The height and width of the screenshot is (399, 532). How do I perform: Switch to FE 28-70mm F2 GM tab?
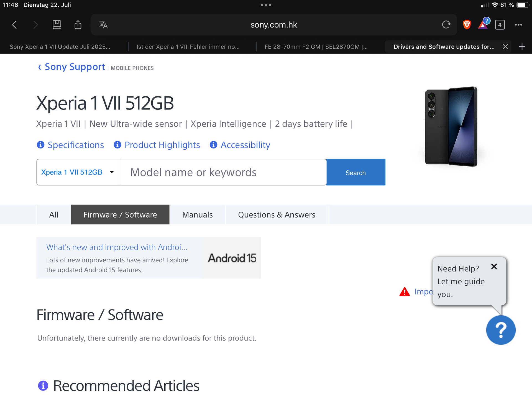316,47
